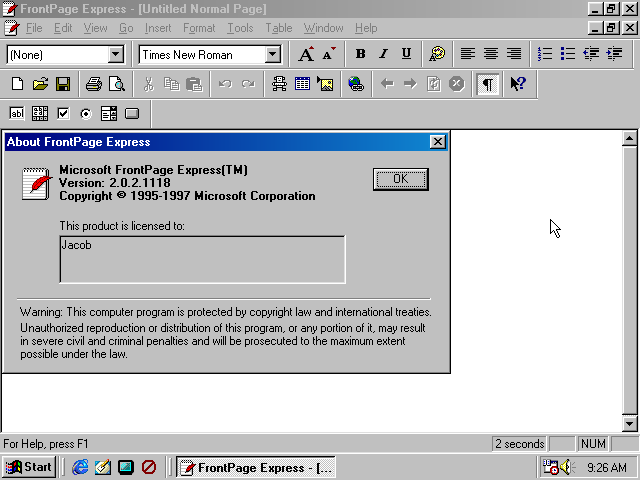640x480 pixels.
Task: Open the File menu
Action: [34, 28]
